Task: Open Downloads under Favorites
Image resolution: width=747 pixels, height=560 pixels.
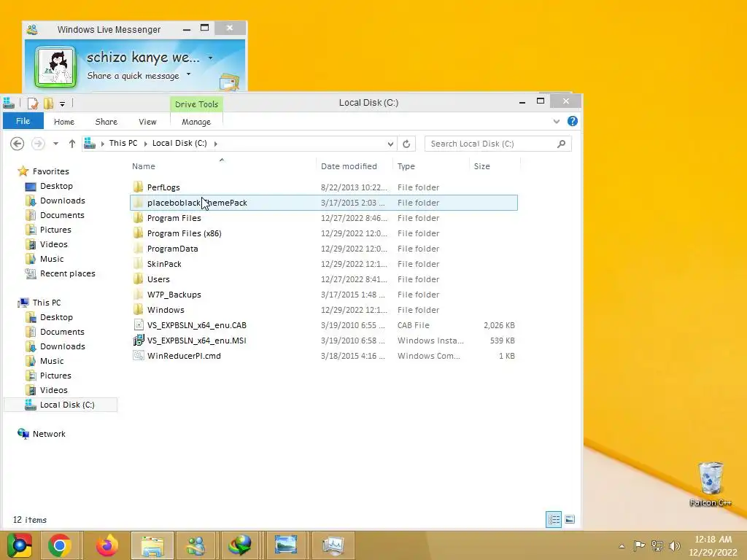Action: click(x=63, y=201)
